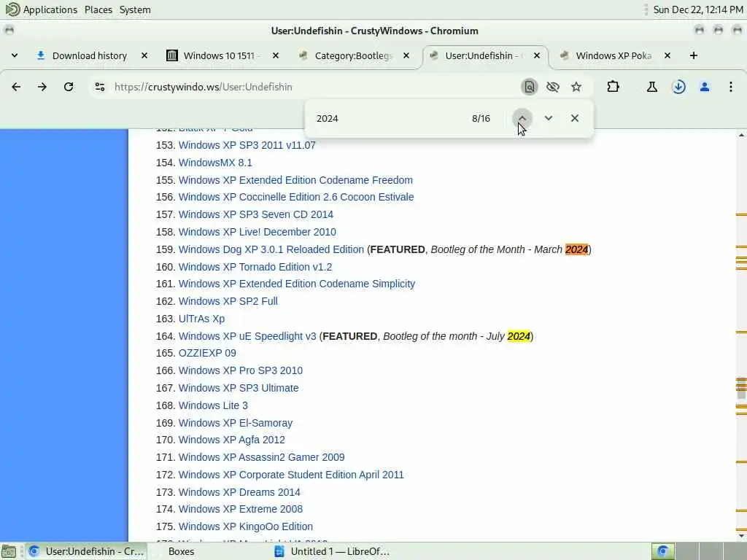Screen dimensions: 747x560
Task: Expand the tab search dropdown arrow
Action: [x=15, y=55]
